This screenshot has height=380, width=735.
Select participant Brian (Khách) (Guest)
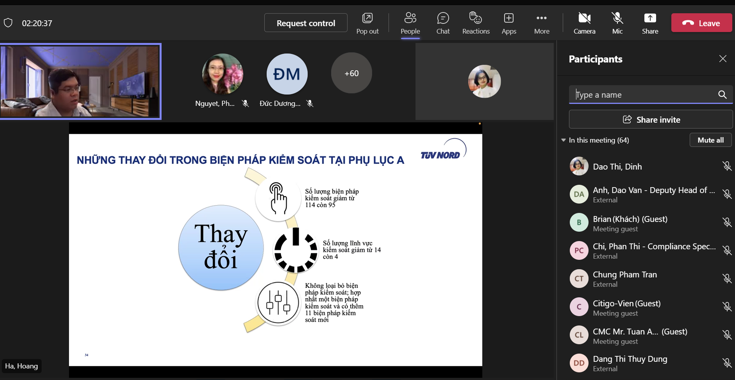(650, 223)
